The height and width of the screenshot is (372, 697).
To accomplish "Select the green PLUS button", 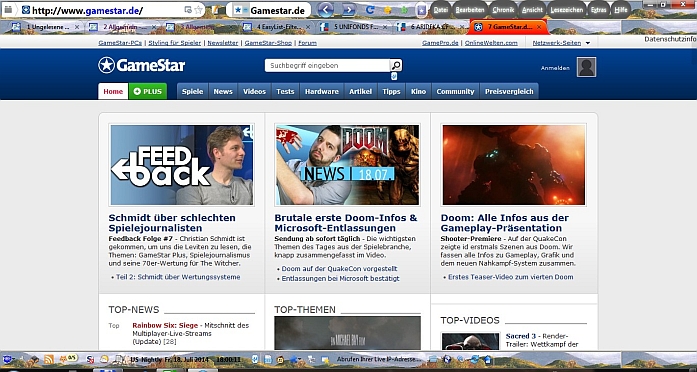I will 148,91.
